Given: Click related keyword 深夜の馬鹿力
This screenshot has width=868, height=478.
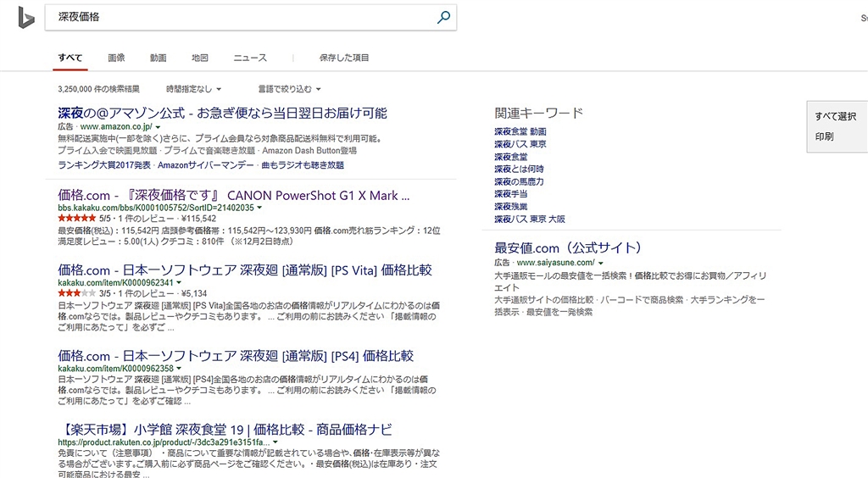Looking at the screenshot, I should click(x=520, y=181).
